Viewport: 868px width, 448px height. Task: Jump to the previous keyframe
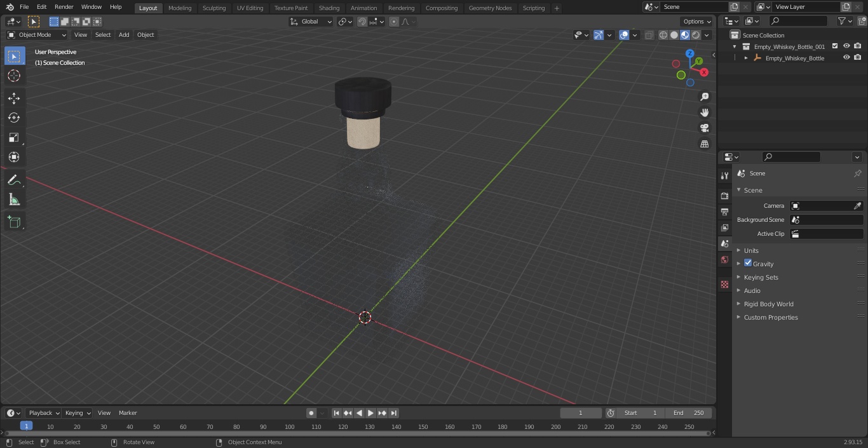[x=348, y=413]
